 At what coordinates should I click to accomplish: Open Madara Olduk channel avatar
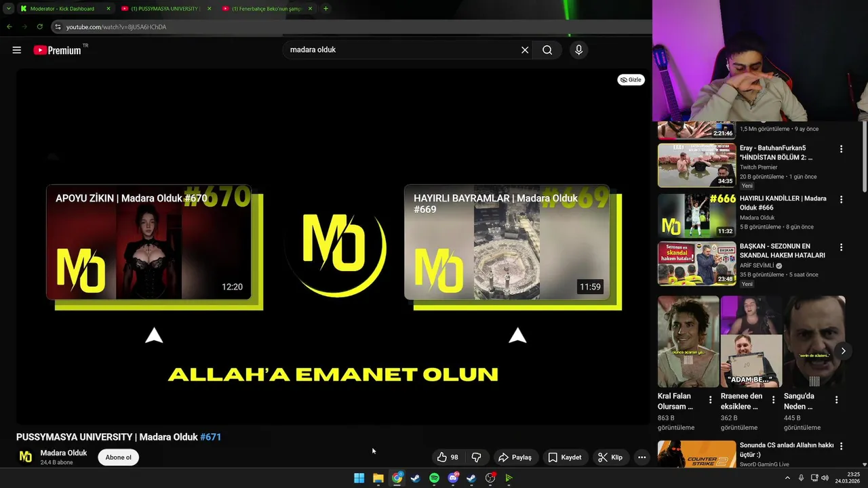click(x=26, y=457)
